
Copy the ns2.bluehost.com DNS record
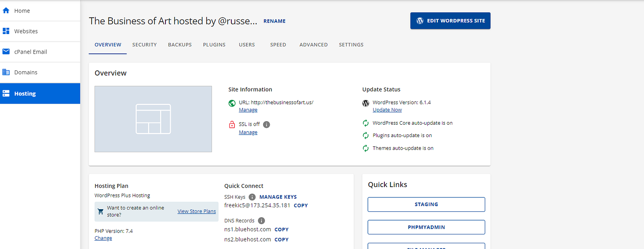pos(282,240)
